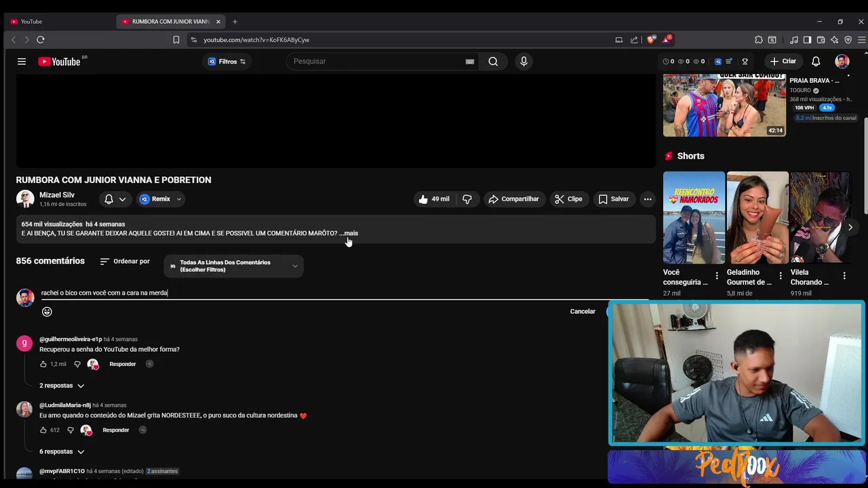This screenshot has width=868, height=488.
Task: Bookmark this page with the bookmark icon
Action: (176, 40)
